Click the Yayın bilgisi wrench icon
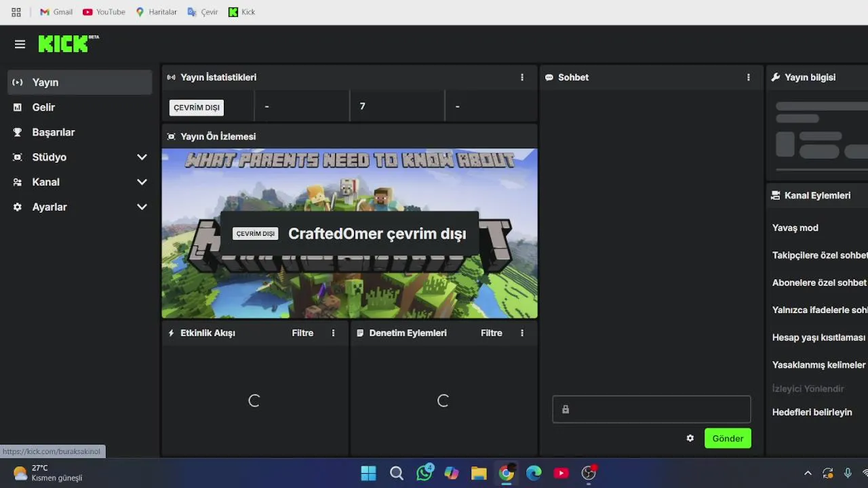Viewport: 868px width, 488px height. [776, 77]
